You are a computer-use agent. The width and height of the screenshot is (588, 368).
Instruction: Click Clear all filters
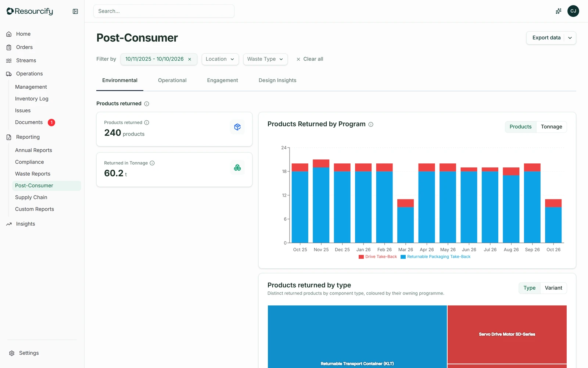coord(310,59)
